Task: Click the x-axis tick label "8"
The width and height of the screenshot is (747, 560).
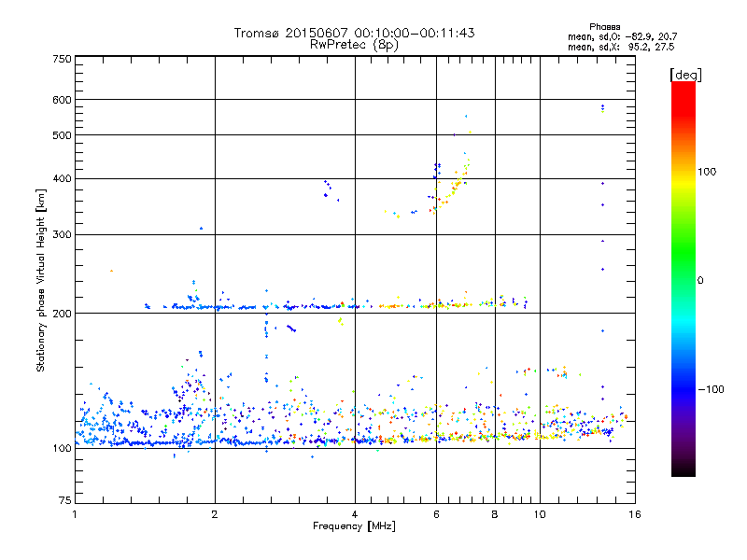Action: (x=495, y=514)
